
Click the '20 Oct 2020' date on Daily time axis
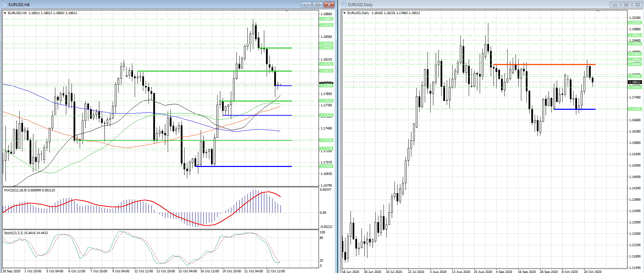(592, 272)
